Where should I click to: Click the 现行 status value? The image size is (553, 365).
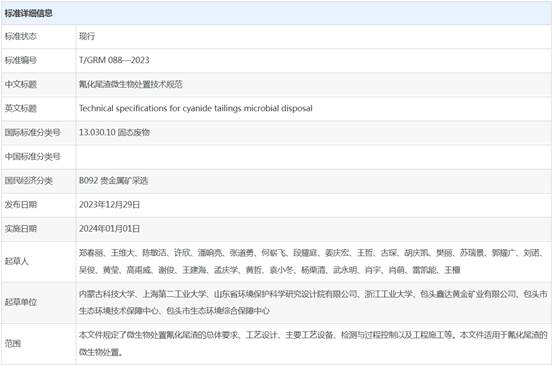pyautogui.click(x=87, y=36)
